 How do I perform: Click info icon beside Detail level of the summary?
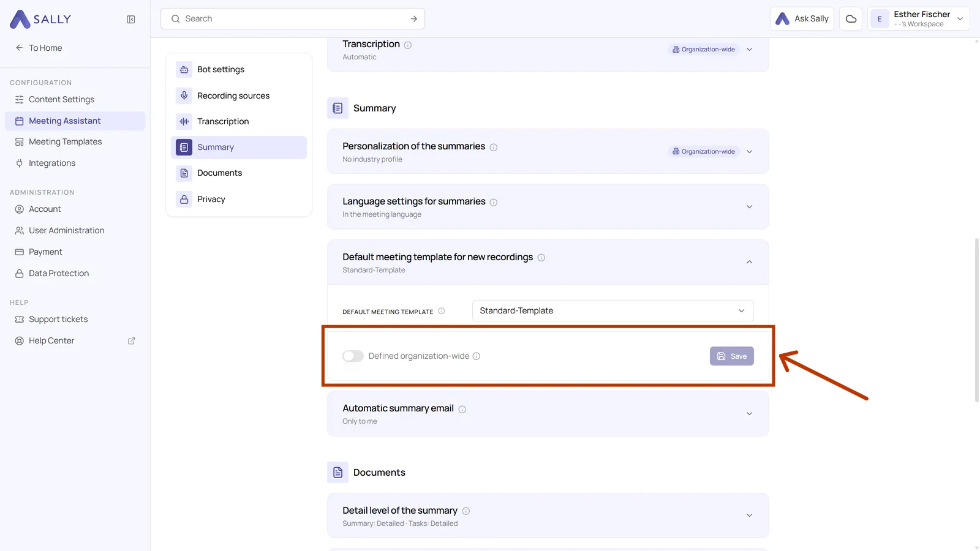pos(466,511)
